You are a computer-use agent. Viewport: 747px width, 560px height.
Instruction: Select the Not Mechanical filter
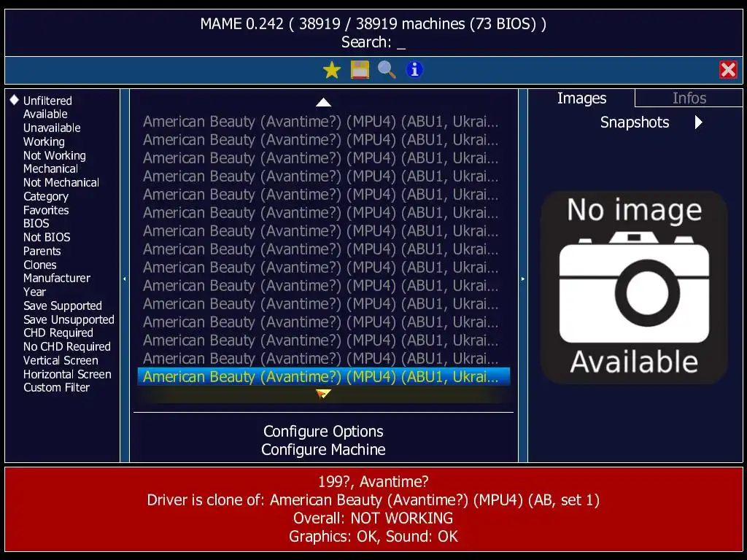click(x=61, y=183)
